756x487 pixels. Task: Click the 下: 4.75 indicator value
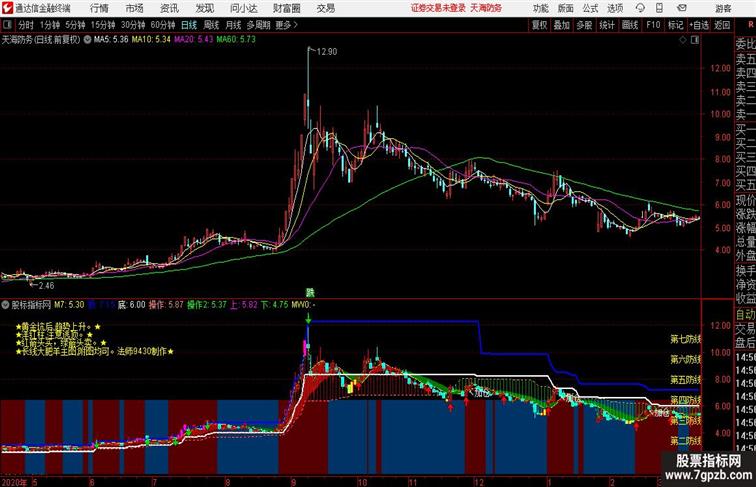[274, 305]
